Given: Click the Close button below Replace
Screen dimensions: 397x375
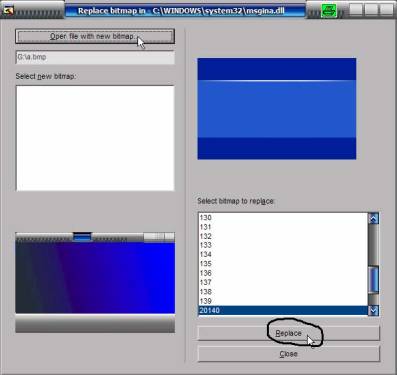Looking at the screenshot, I should point(289,354).
